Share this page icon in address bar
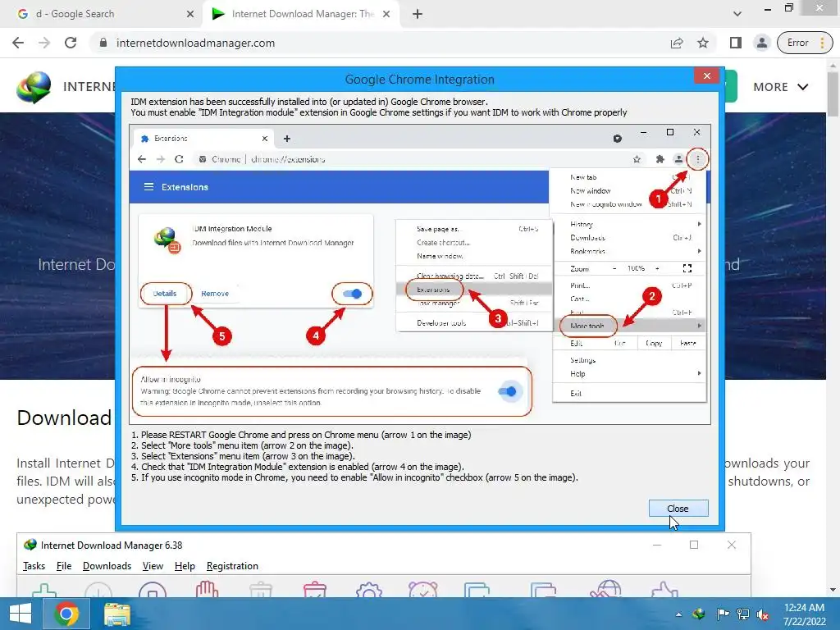 click(x=677, y=43)
